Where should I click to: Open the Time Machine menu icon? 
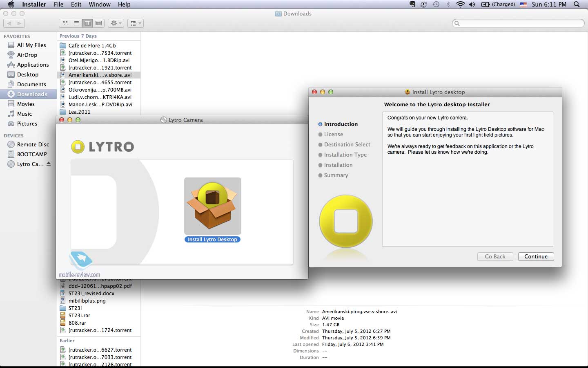pyautogui.click(x=436, y=4)
